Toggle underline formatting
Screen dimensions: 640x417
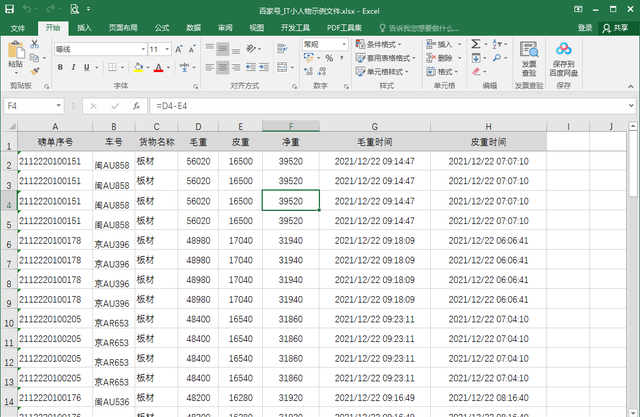[x=88, y=68]
